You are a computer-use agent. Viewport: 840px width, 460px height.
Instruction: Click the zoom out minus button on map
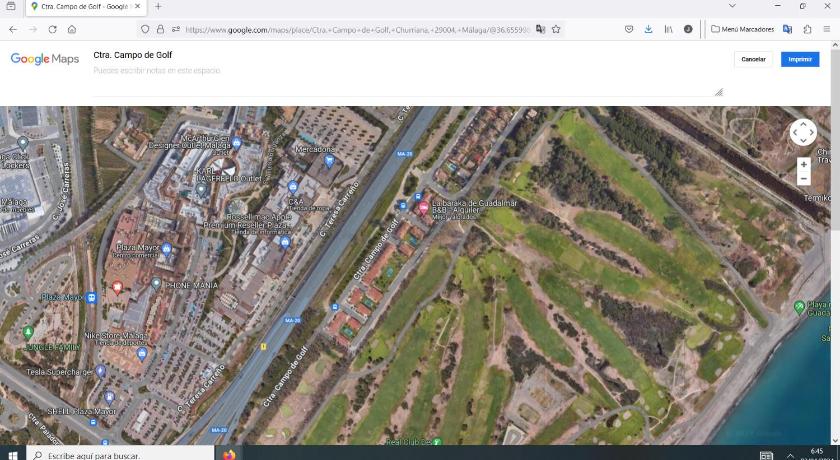[x=803, y=179]
